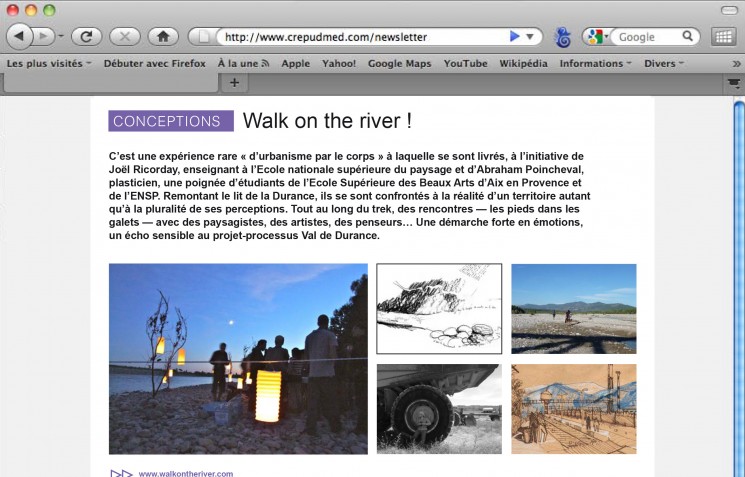
Task: Go to the home page via Home icon
Action: coord(163,37)
